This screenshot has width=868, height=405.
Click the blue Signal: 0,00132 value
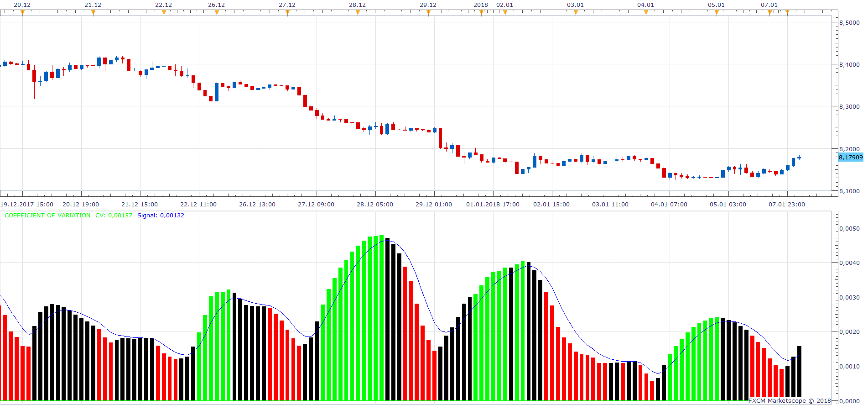161,216
